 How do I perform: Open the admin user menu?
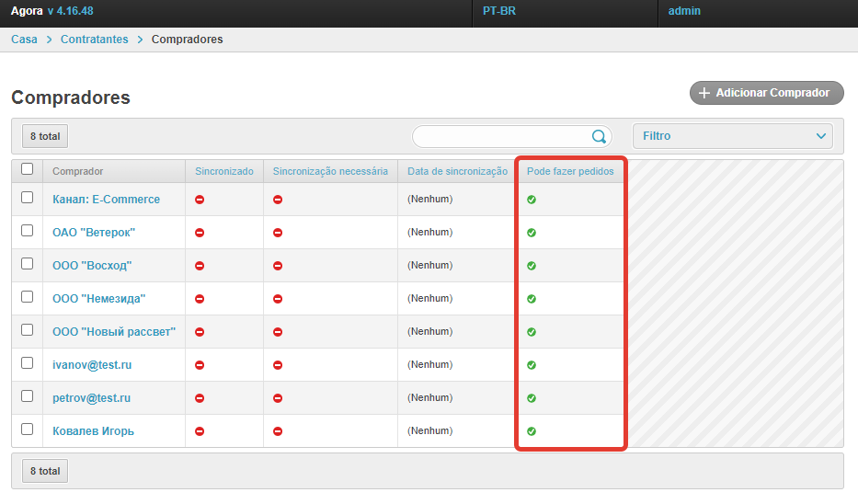[684, 11]
